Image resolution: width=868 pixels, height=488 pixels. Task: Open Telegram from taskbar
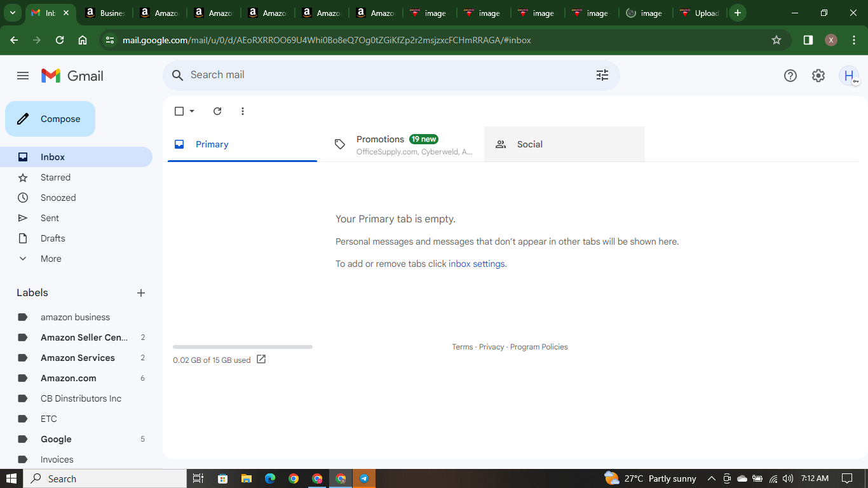(x=365, y=478)
